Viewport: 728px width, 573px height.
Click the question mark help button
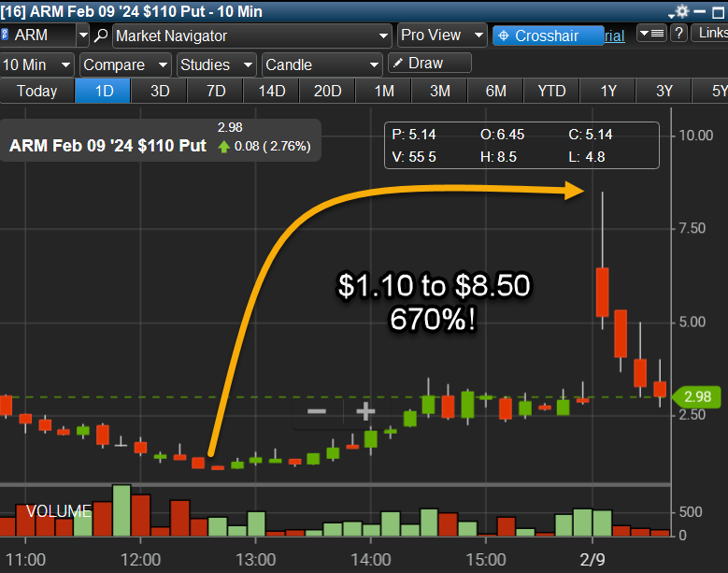point(678,34)
